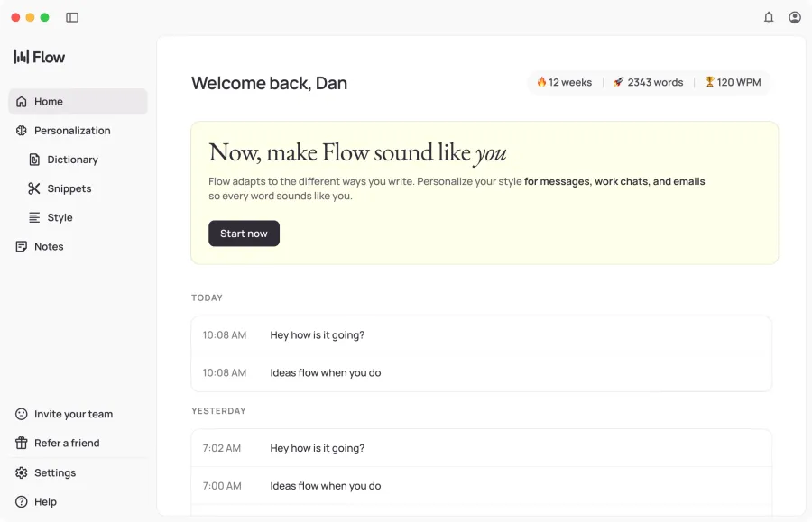Screen dimensions: 812x522
Task: Select Invite your team
Action: coord(73,414)
